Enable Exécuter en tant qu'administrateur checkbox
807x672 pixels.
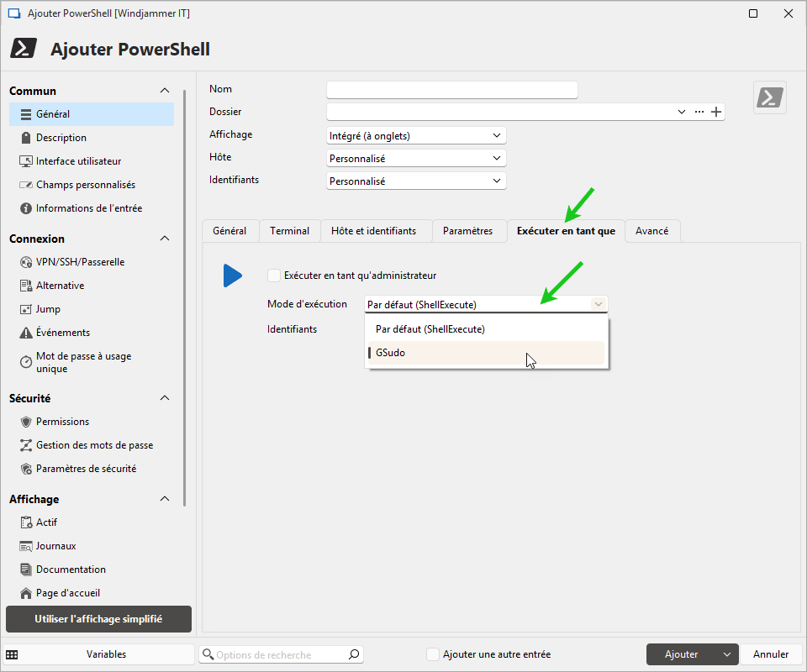[274, 276]
